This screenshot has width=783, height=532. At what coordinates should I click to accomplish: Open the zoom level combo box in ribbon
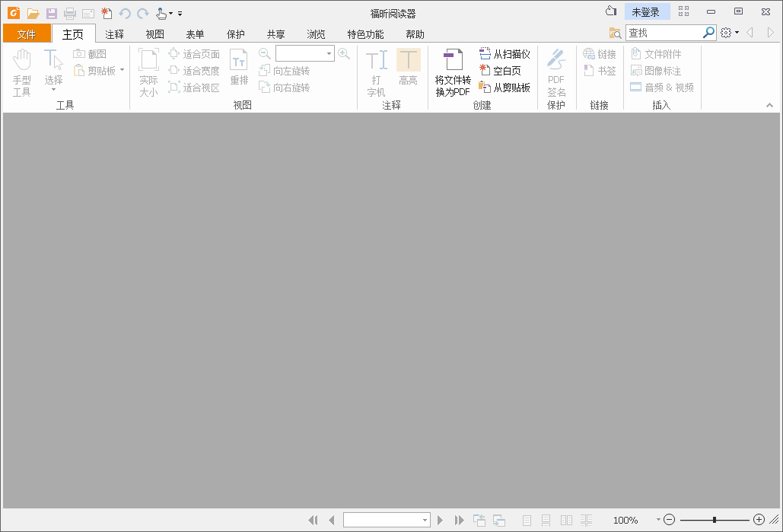point(304,53)
